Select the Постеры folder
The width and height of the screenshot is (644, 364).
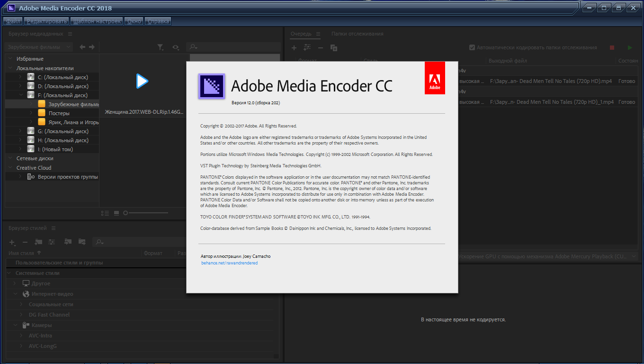(59, 113)
